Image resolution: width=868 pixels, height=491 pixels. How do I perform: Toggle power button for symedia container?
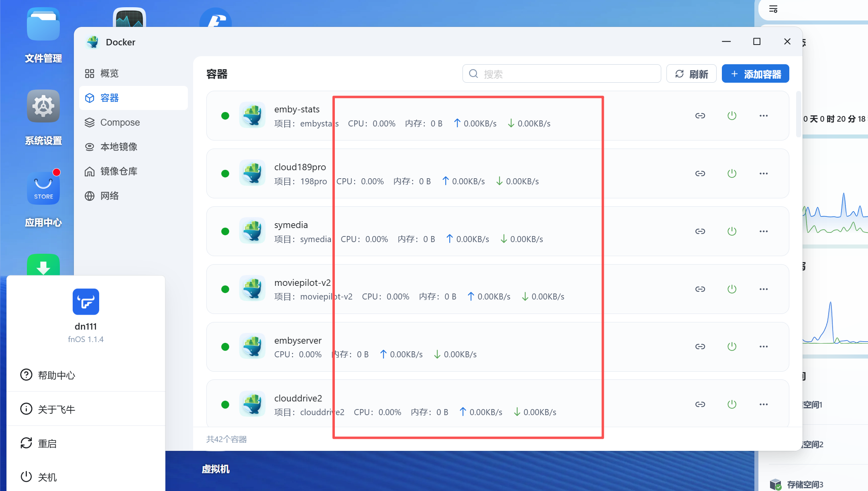click(732, 231)
